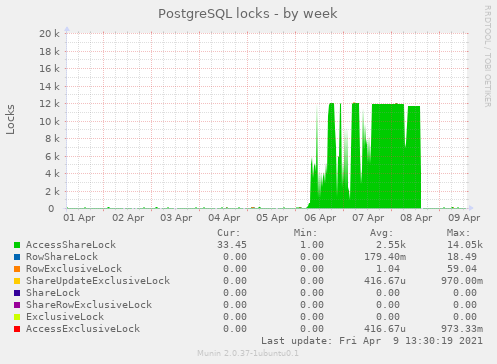Click the purple ShareRowExclusiveLock legend swatch
Viewport: 497px width, 364px height.
coord(17,305)
